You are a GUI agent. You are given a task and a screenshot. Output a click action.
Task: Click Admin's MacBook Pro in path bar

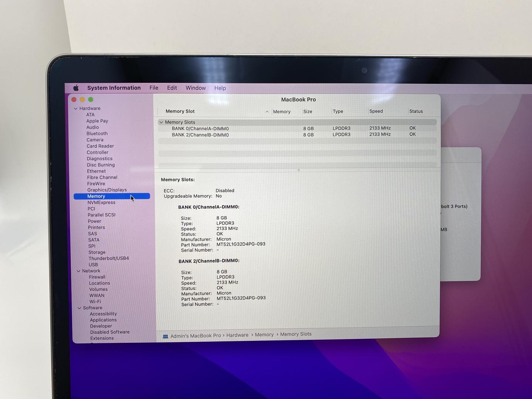tap(196, 336)
